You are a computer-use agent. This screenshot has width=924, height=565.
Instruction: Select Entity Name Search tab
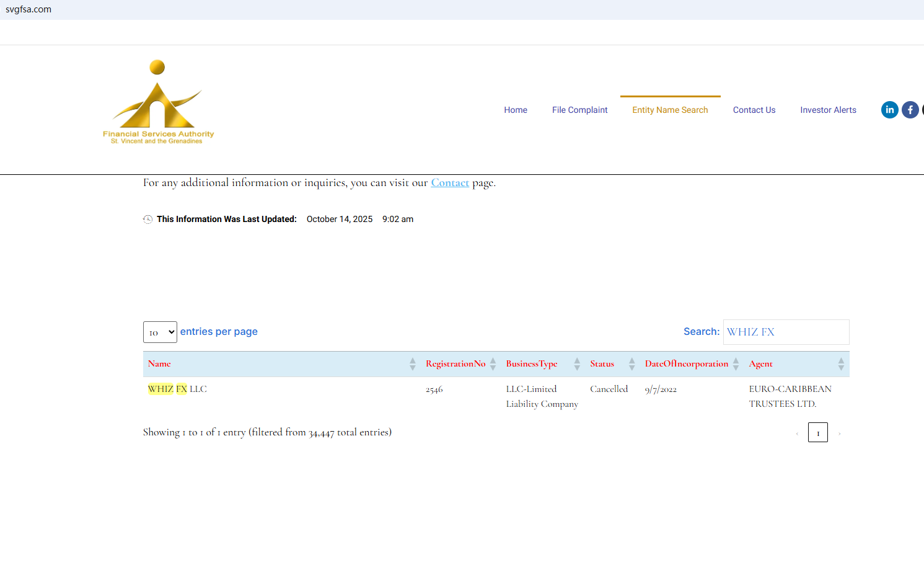click(x=670, y=110)
